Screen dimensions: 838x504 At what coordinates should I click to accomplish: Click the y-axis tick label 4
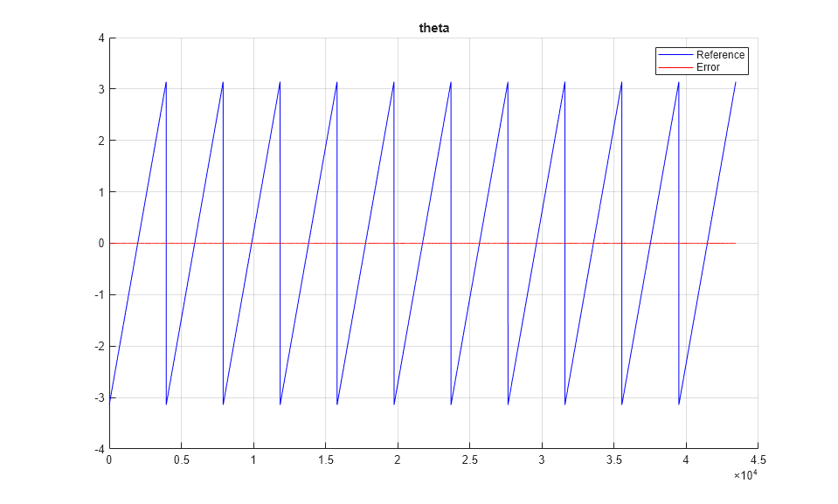(x=101, y=38)
